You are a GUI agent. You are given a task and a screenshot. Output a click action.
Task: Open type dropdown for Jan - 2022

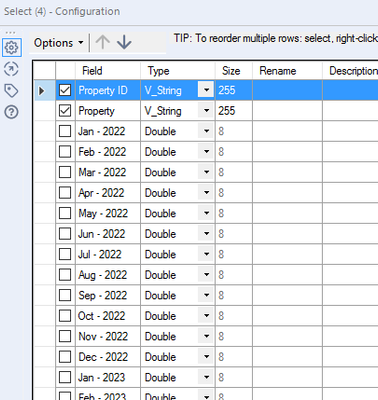point(206,131)
